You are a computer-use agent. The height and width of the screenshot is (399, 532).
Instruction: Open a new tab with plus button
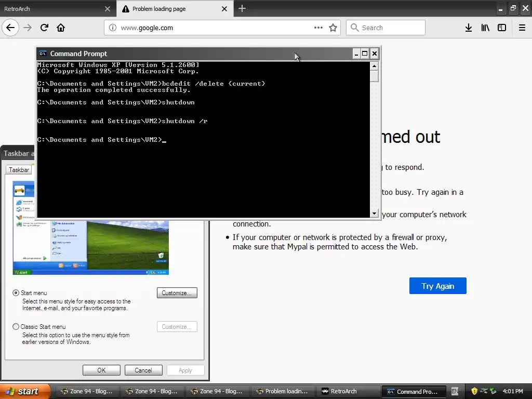(x=242, y=8)
